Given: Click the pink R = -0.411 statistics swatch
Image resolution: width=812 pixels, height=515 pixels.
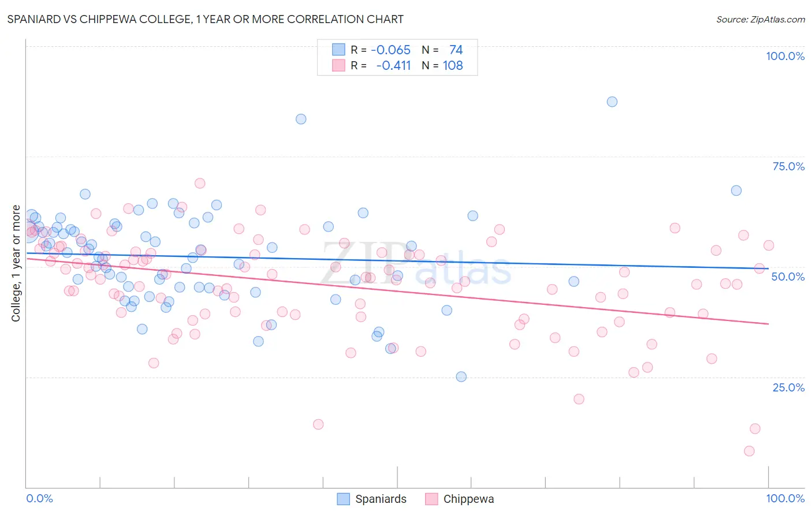Looking at the screenshot, I should click(x=338, y=65).
